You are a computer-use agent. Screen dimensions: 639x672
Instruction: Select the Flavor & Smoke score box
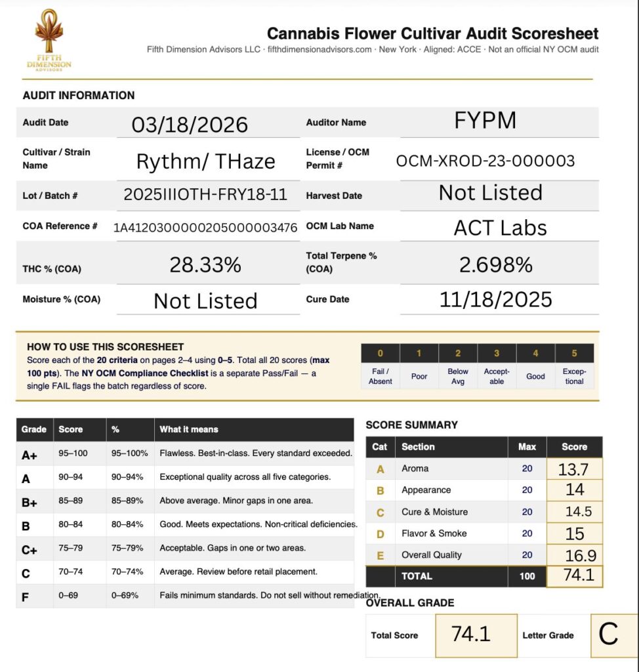point(574,534)
